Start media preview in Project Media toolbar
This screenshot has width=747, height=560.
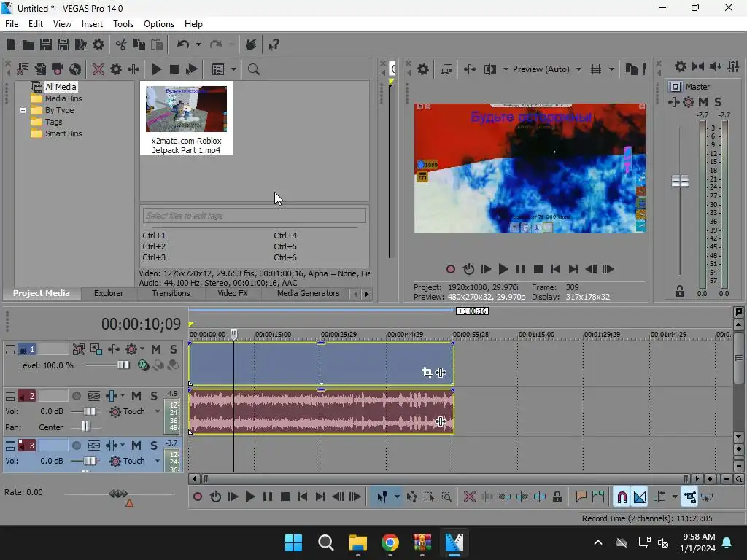[156, 69]
